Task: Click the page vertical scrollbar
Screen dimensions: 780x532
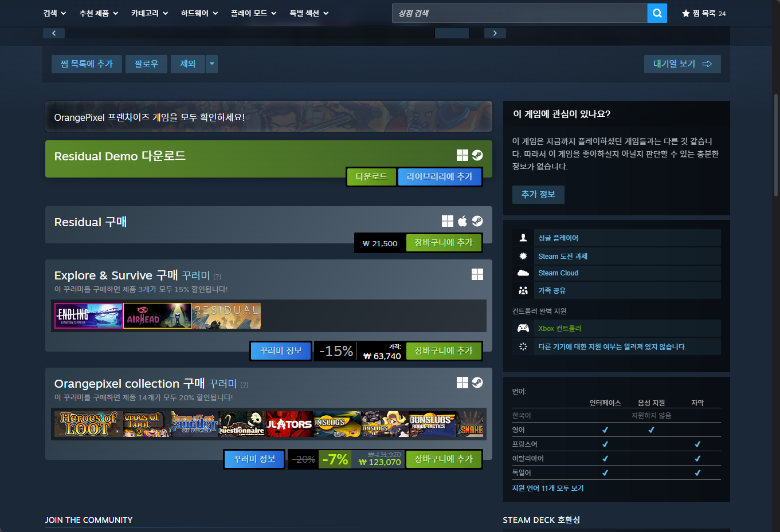Action: 776,145
